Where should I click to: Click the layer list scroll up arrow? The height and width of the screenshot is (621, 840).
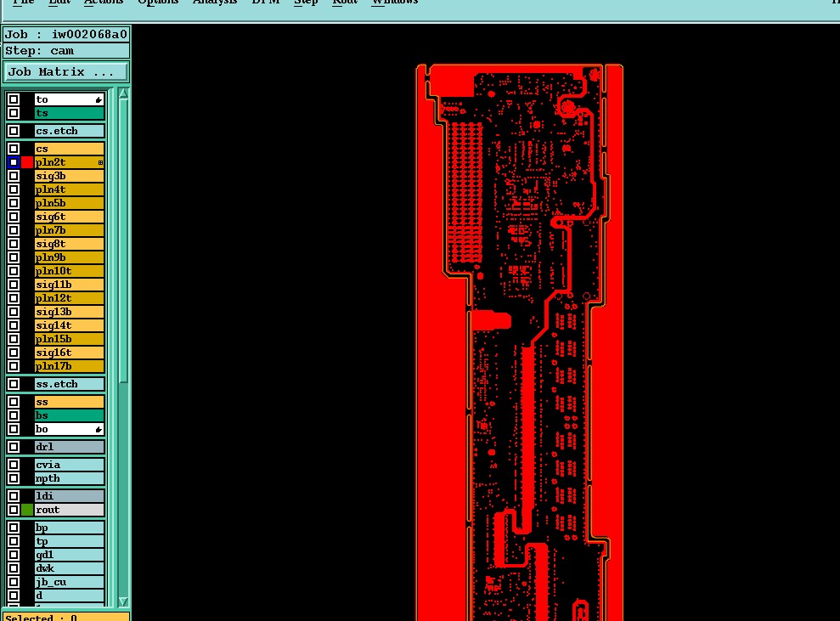point(123,93)
